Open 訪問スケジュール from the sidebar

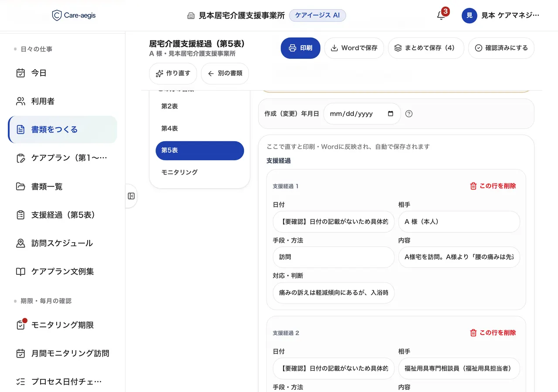click(x=63, y=243)
